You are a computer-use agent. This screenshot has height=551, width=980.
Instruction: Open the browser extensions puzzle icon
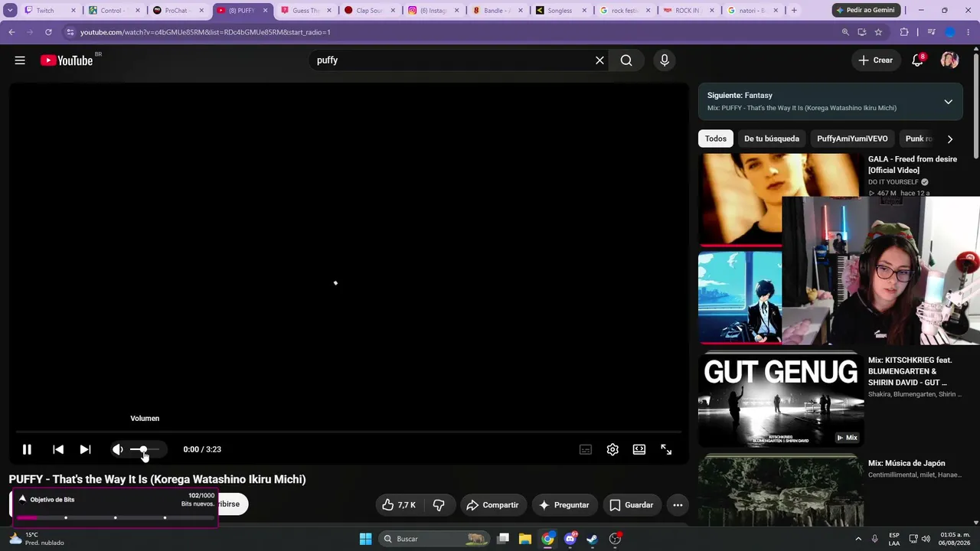(904, 32)
